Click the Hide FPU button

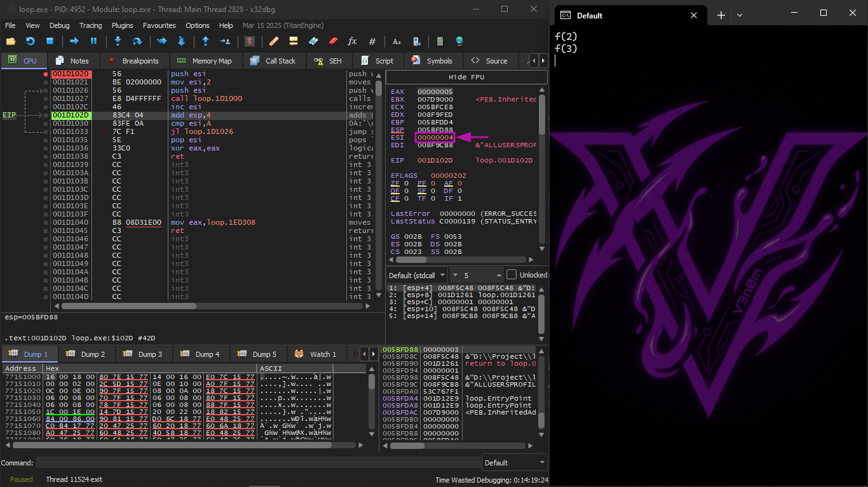466,77
